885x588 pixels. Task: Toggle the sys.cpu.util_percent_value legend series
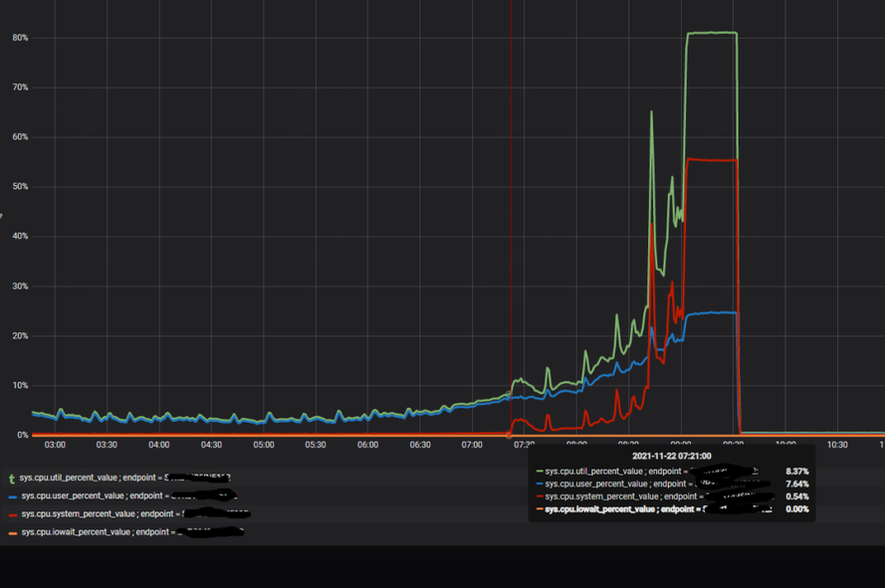(90, 479)
